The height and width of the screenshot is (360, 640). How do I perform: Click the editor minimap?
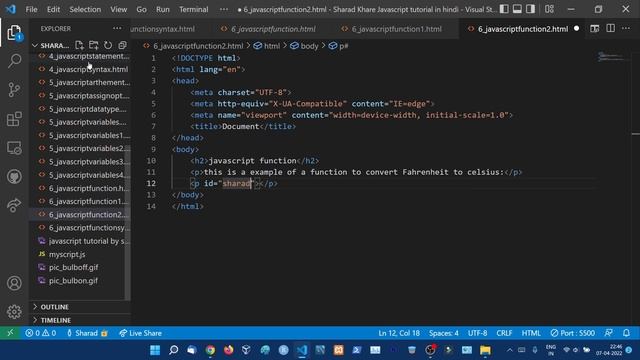(611, 57)
